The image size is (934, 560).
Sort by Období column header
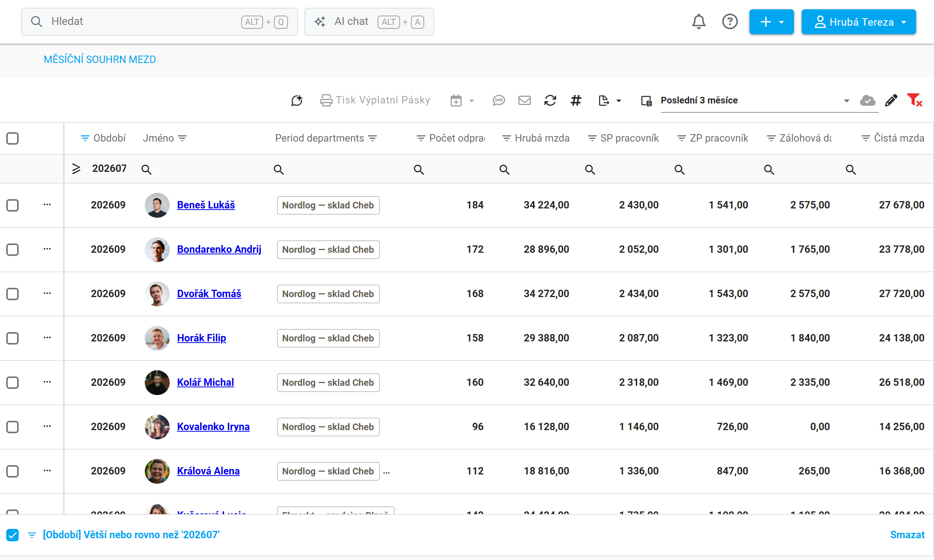click(109, 138)
